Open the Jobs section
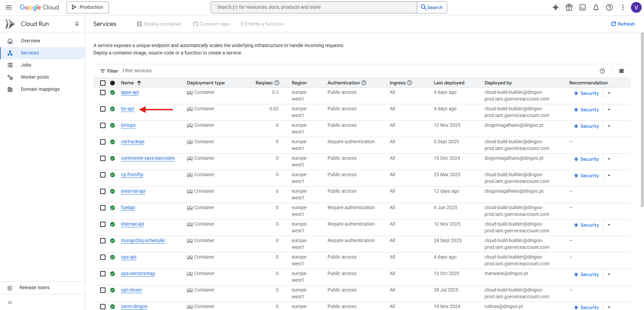The height and width of the screenshot is (310, 644). click(x=26, y=65)
